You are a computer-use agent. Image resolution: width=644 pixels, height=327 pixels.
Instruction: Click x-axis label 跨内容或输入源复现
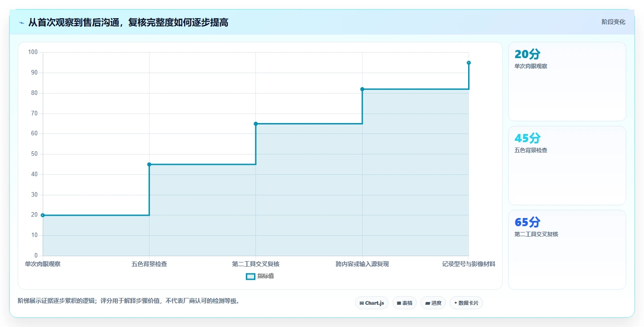[x=362, y=264]
